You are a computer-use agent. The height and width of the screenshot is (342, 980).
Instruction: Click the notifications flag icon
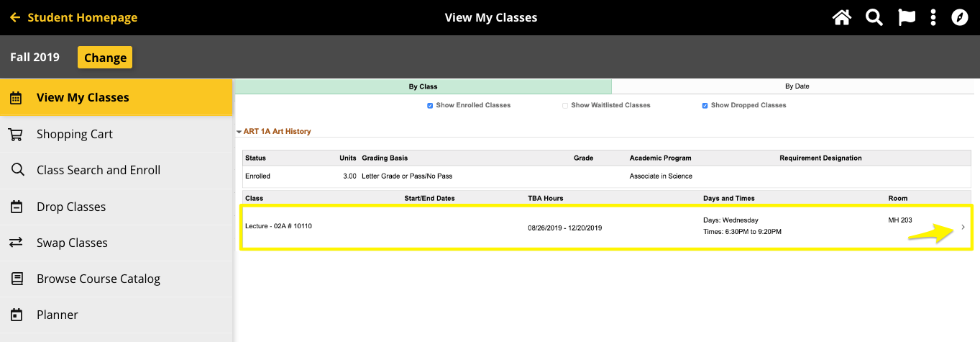click(x=906, y=17)
